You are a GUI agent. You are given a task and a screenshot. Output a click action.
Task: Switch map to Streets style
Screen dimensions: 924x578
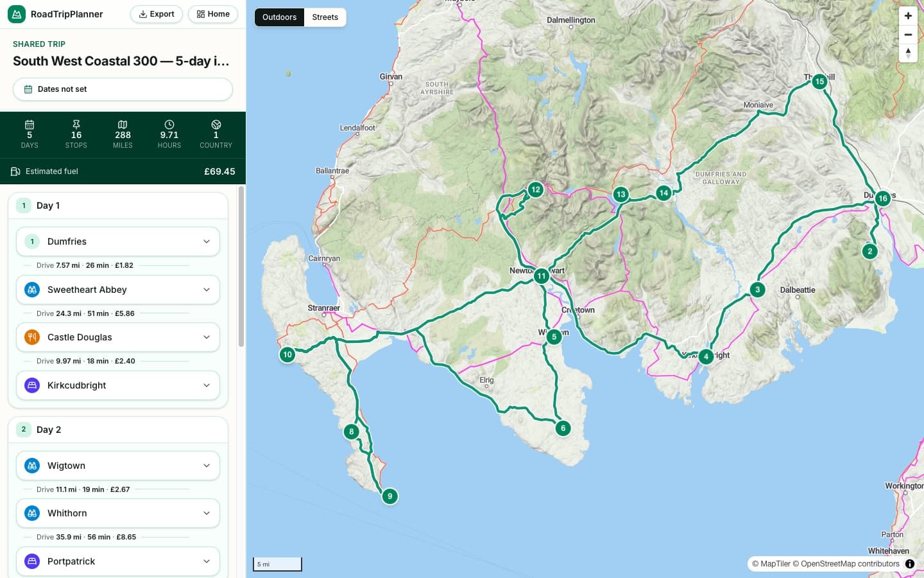coord(325,17)
